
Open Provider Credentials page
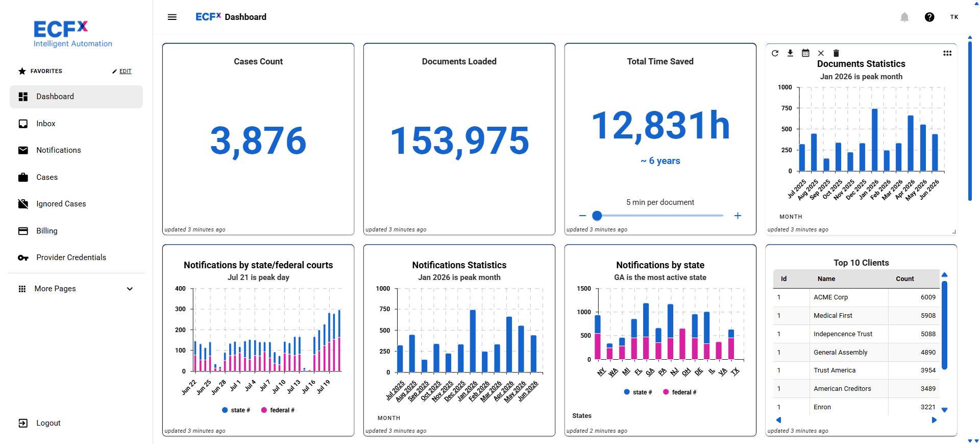76,258
